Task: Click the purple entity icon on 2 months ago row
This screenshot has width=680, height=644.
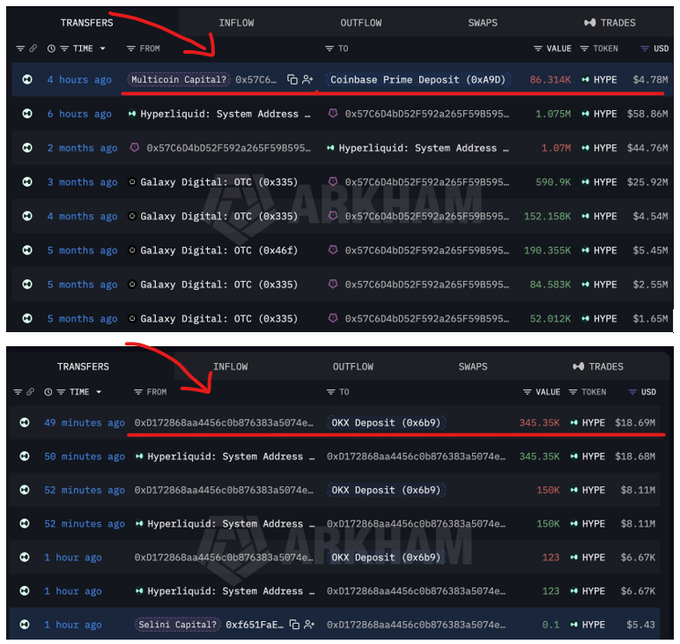Action: (135, 147)
